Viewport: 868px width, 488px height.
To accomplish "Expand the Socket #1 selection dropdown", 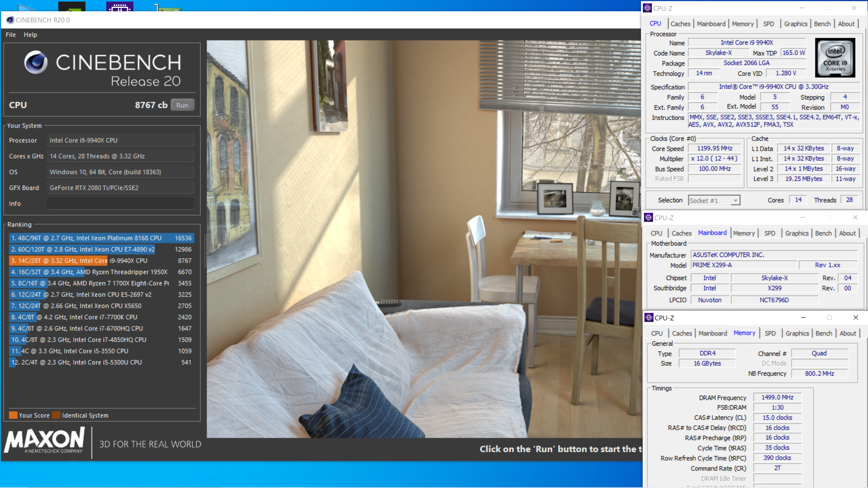I will pos(735,200).
